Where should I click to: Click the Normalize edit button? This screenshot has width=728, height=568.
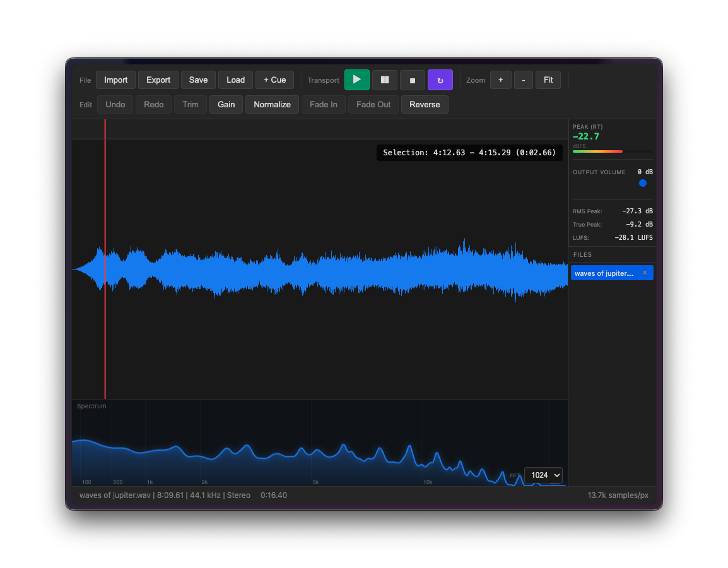(272, 105)
